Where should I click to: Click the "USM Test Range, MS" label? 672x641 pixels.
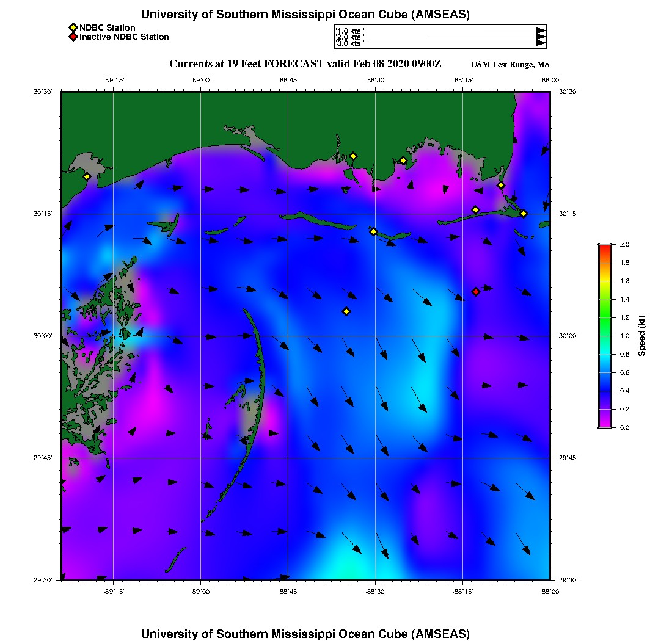[510, 65]
